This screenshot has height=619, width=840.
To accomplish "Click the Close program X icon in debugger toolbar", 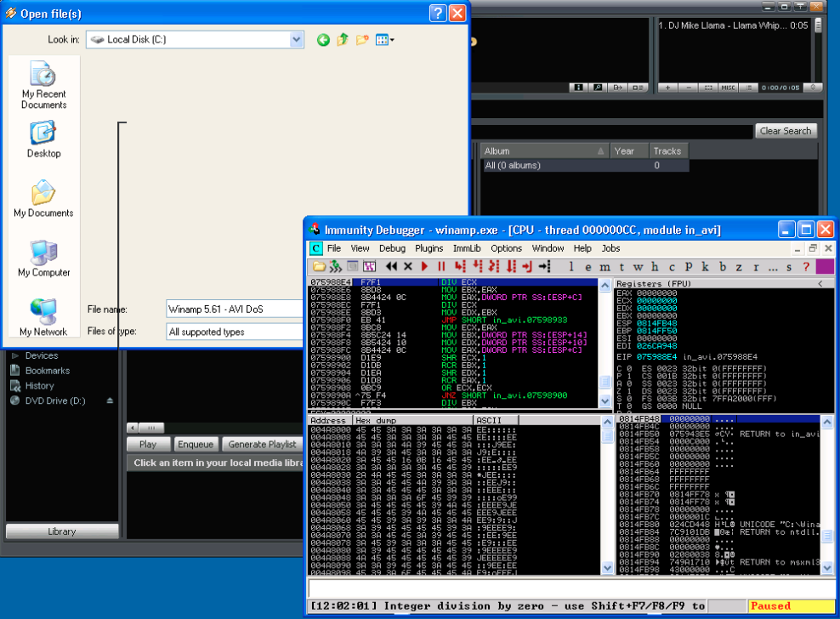I will click(x=408, y=266).
